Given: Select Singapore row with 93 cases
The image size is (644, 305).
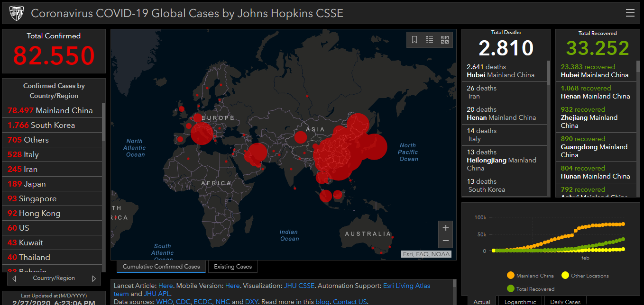Looking at the screenshot, I should tap(52, 198).
